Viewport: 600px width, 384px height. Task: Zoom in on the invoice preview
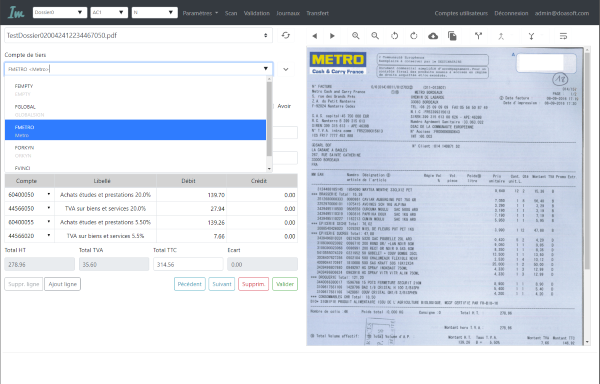(355, 36)
